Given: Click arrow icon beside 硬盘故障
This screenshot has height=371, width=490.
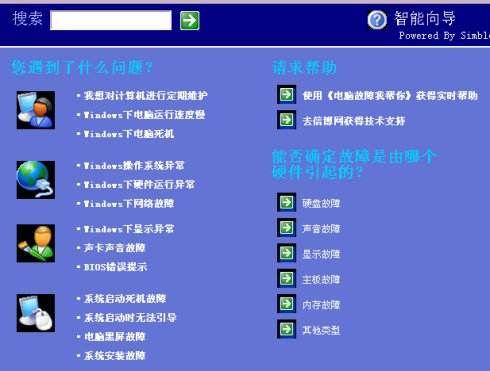Looking at the screenshot, I should (x=286, y=202).
